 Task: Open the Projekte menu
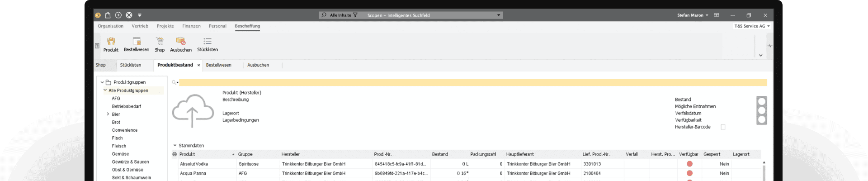pos(165,26)
